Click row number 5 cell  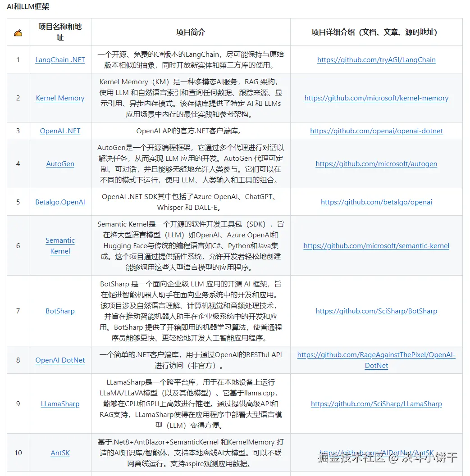tap(18, 202)
